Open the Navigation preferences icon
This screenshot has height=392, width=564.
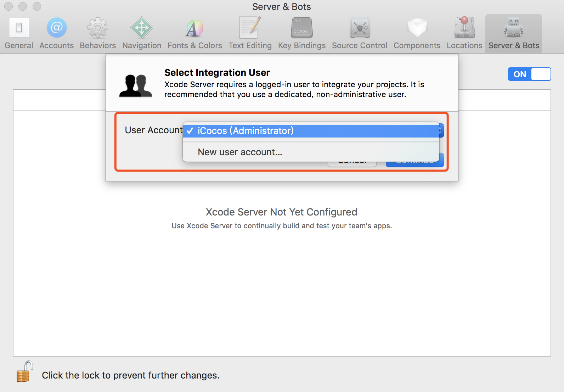click(x=142, y=28)
